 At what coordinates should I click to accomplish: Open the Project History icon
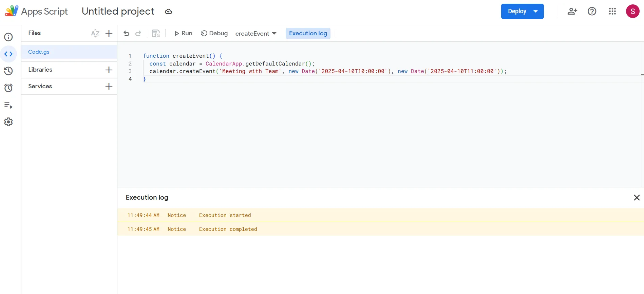pyautogui.click(x=8, y=71)
